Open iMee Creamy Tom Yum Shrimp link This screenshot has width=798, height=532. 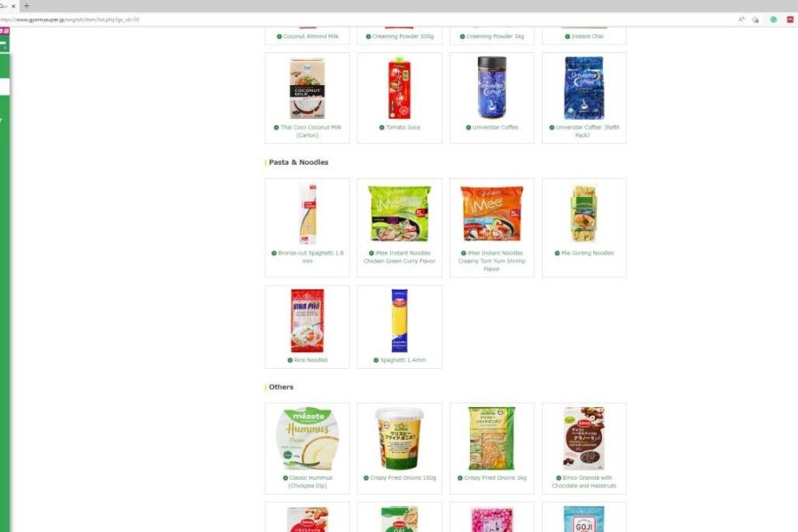click(491, 261)
